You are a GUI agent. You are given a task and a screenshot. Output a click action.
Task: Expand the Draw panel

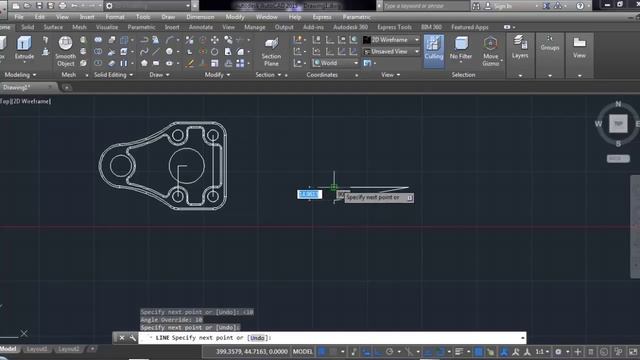[x=159, y=75]
